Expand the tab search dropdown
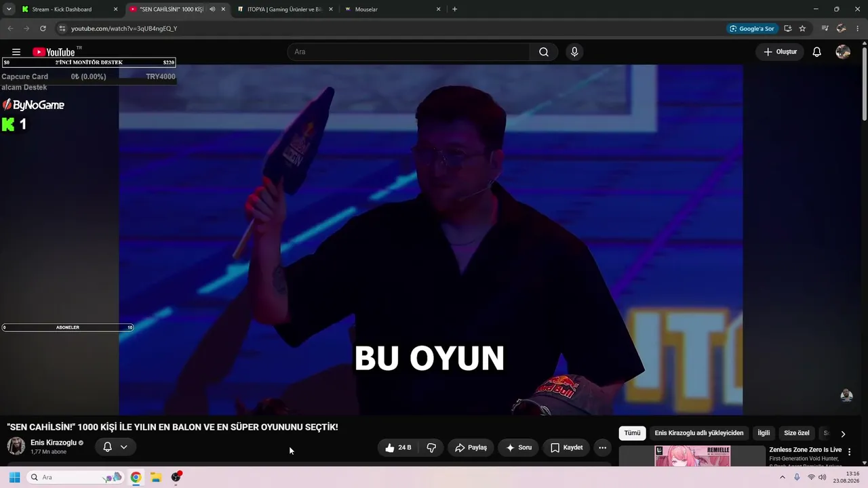868x488 pixels. [8, 9]
